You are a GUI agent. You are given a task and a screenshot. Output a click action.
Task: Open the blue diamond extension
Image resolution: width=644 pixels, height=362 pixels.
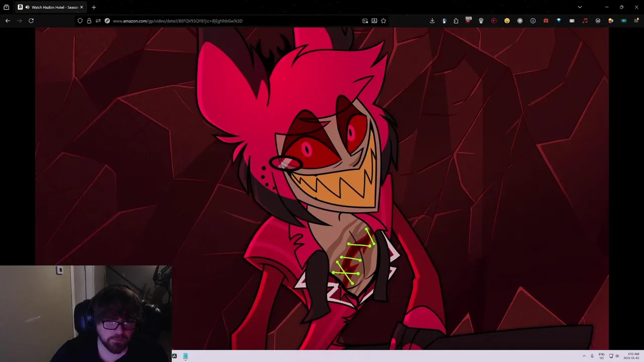(558, 21)
